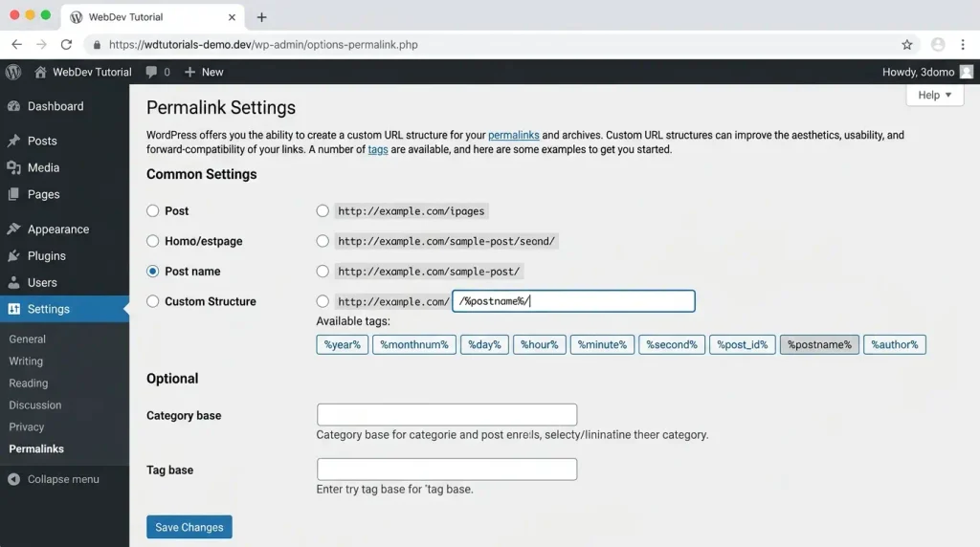980x547 pixels.
Task: Insert the %post_id% tag
Action: click(742, 344)
